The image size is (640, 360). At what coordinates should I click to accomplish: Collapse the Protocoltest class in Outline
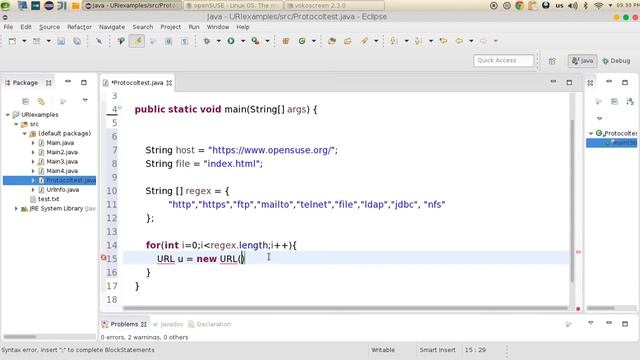point(591,133)
